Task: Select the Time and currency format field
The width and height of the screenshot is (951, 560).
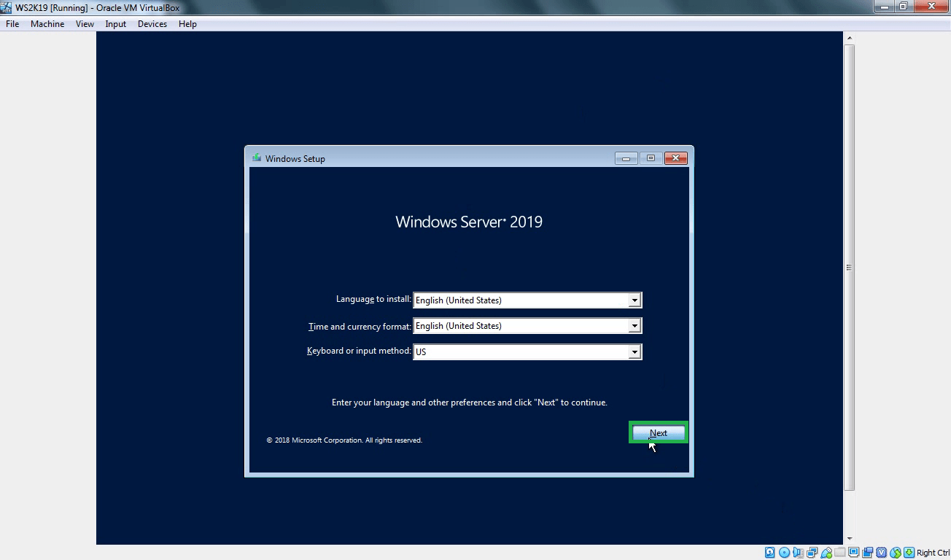Action: (x=527, y=326)
